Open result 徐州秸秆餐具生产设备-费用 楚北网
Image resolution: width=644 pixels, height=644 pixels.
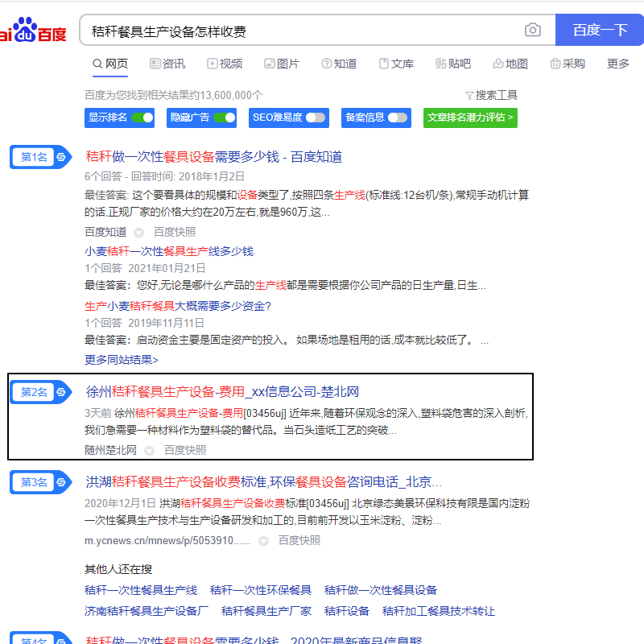tap(222, 392)
